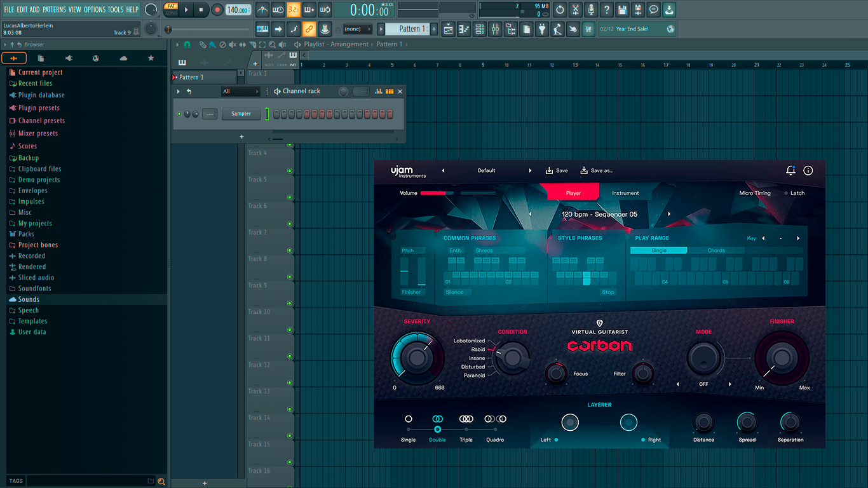Click the undo history icon
This screenshot has width=868, height=488.
click(x=560, y=10)
